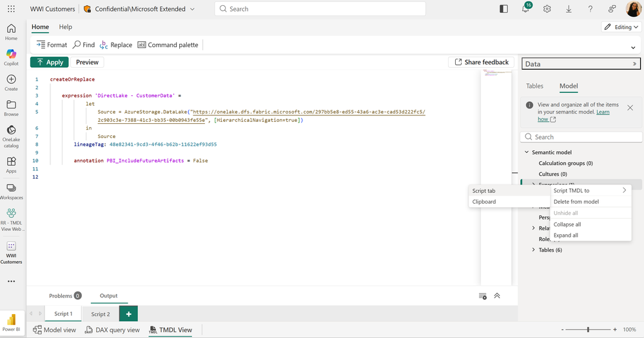Click the zoom slider handle
Screen dimensions: 644x338
[x=588, y=330]
